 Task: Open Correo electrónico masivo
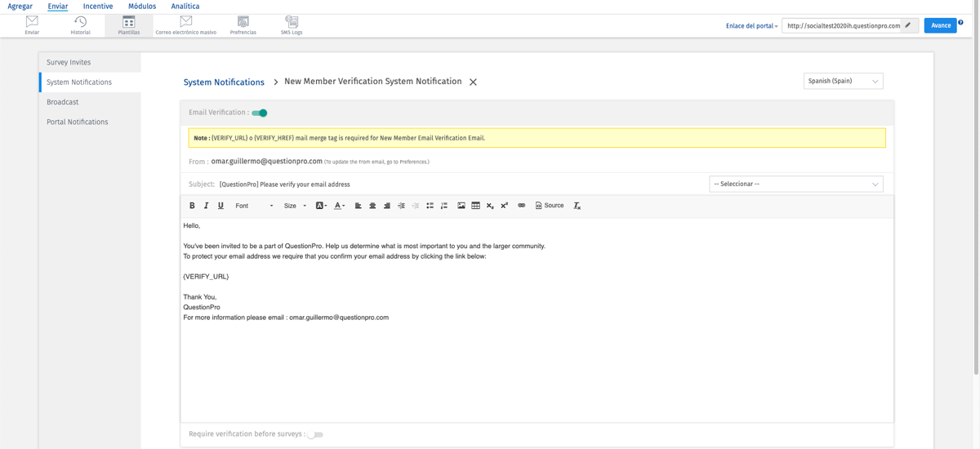186,25
